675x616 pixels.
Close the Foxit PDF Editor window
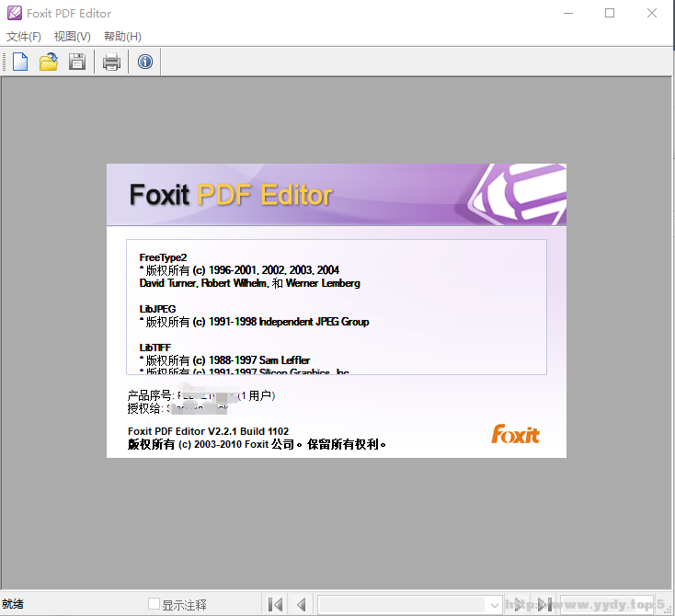[652, 13]
